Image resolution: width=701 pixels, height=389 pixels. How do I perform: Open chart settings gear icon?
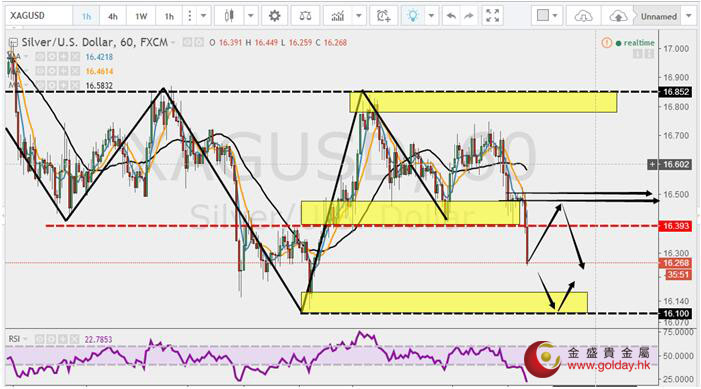(274, 17)
